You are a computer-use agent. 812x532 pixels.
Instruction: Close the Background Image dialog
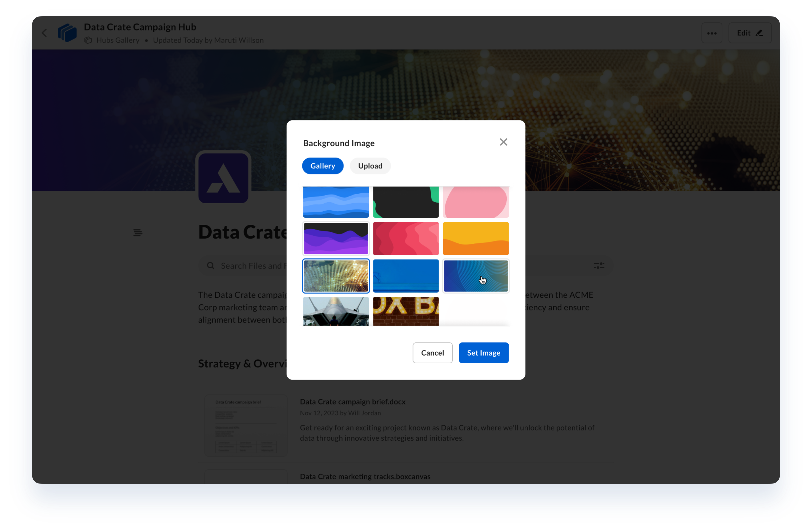(x=503, y=142)
